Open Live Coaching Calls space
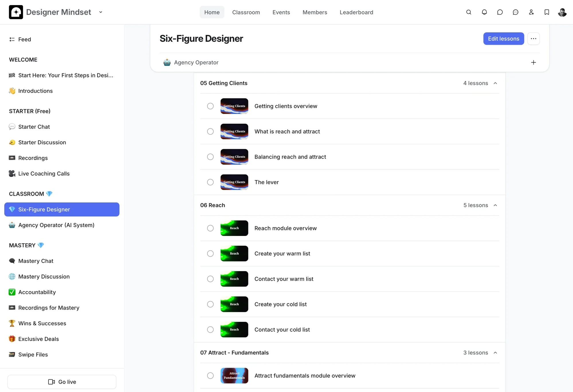The width and height of the screenshot is (573, 392). click(62, 174)
